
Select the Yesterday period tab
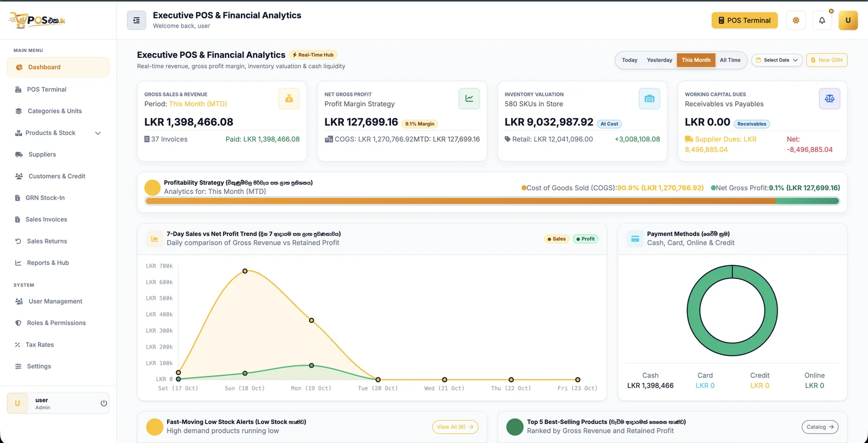pyautogui.click(x=659, y=60)
